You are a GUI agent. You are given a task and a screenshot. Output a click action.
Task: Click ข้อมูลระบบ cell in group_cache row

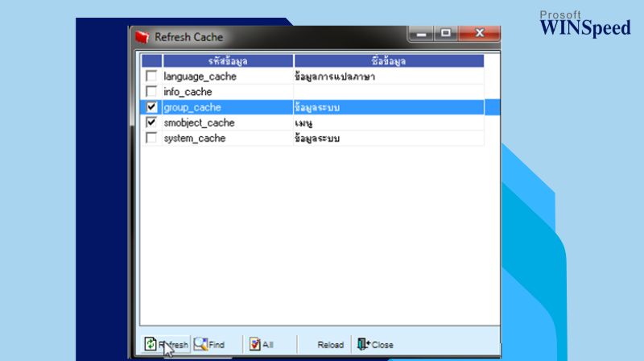(x=389, y=107)
